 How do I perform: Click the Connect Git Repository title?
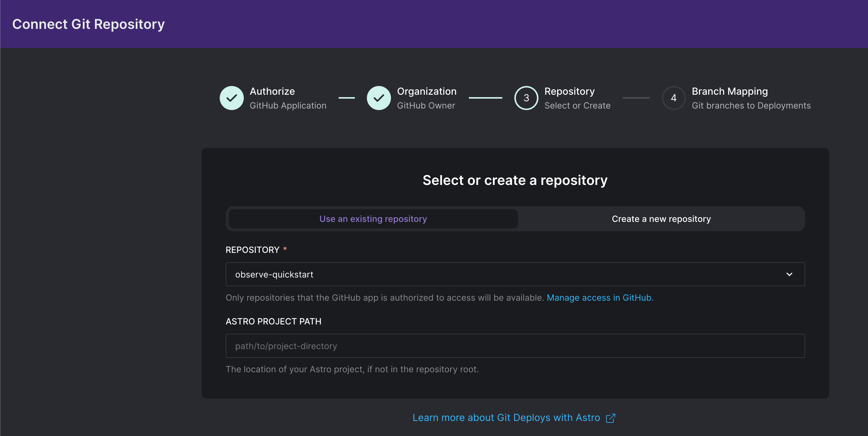(x=88, y=24)
